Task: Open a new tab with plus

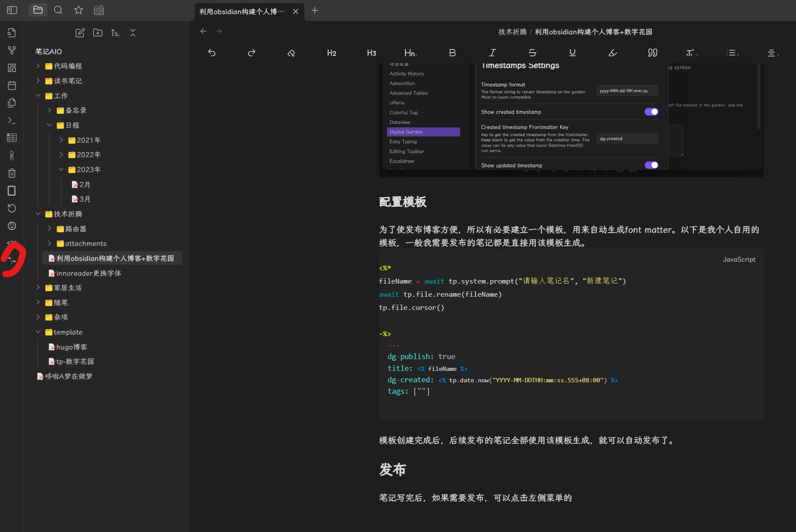Action: 315,11
